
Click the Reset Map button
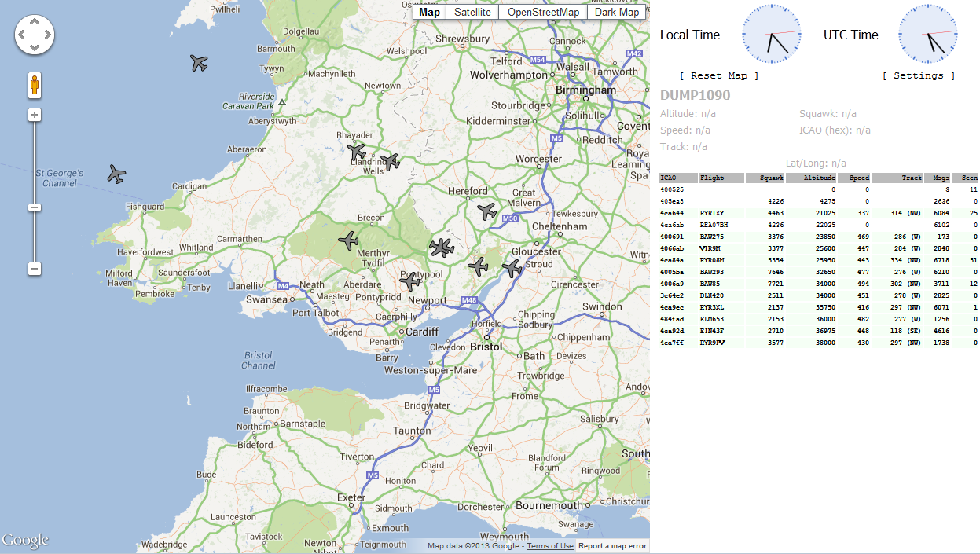point(719,75)
